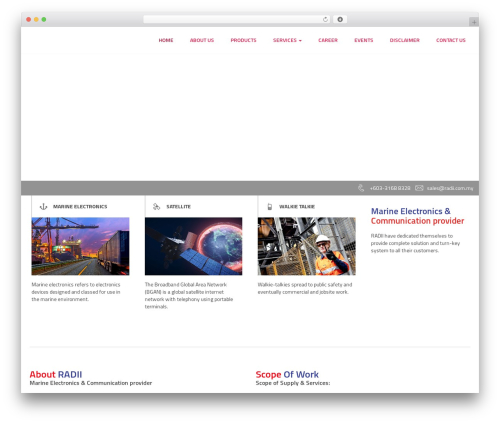The height and width of the screenshot is (423, 500).
Task: Open the worker with radio thumbnail image
Action: click(x=307, y=246)
